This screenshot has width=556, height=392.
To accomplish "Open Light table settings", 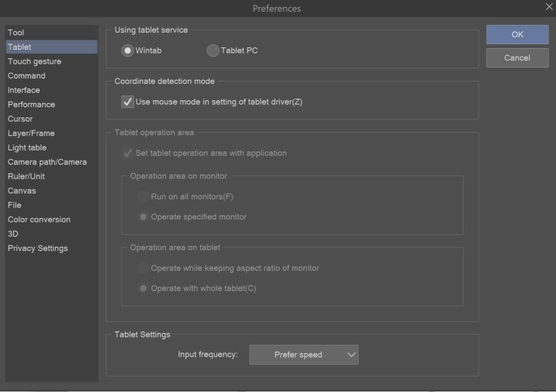I will click(x=27, y=147).
